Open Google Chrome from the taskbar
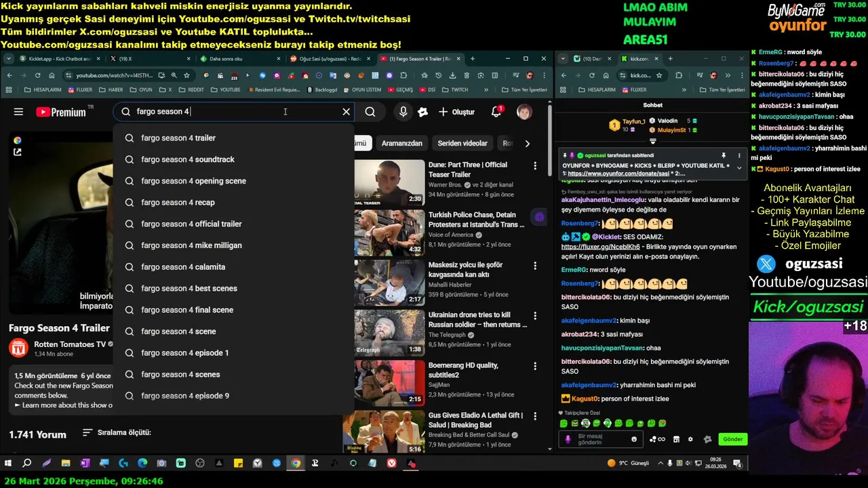 [296, 464]
